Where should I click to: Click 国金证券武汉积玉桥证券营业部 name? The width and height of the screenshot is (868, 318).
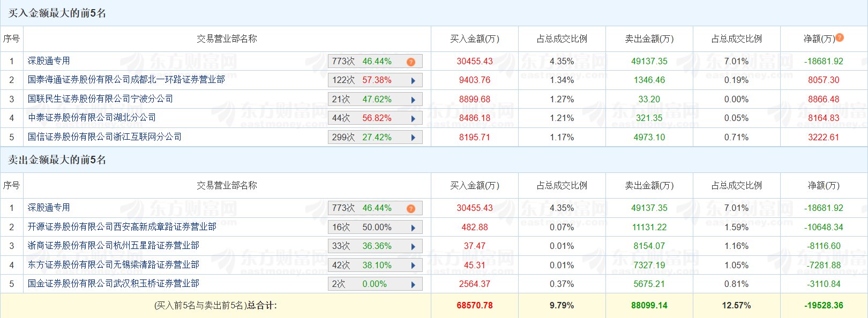coord(113,284)
